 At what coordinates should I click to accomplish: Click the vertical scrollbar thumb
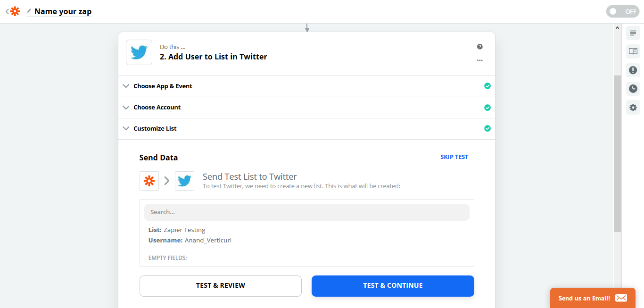point(617,153)
